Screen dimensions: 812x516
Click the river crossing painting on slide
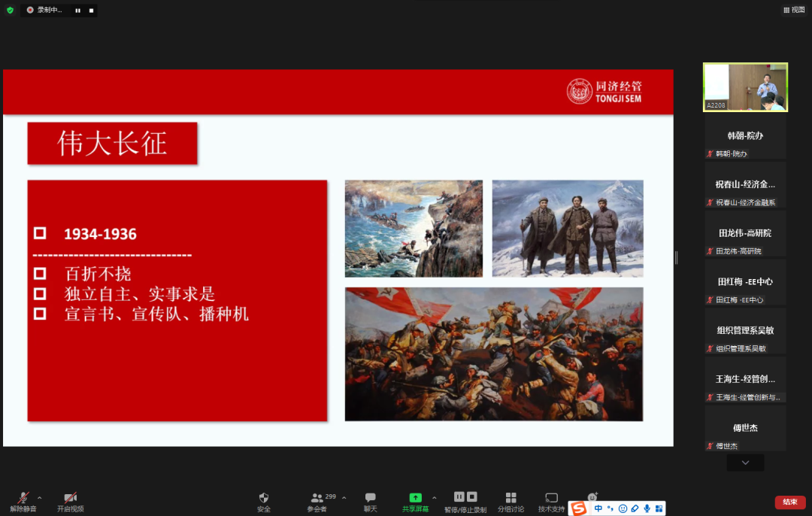414,229
